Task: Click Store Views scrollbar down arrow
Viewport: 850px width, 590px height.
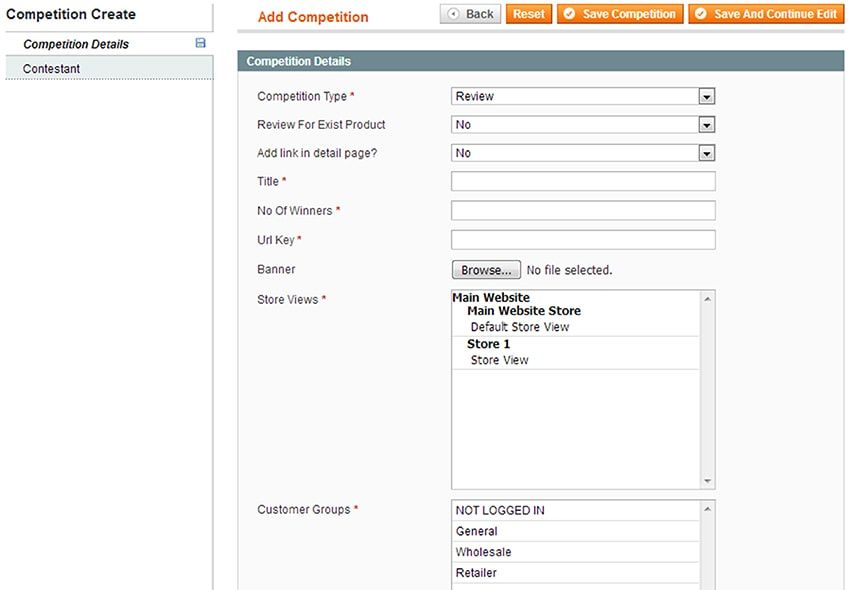Action: (x=708, y=481)
